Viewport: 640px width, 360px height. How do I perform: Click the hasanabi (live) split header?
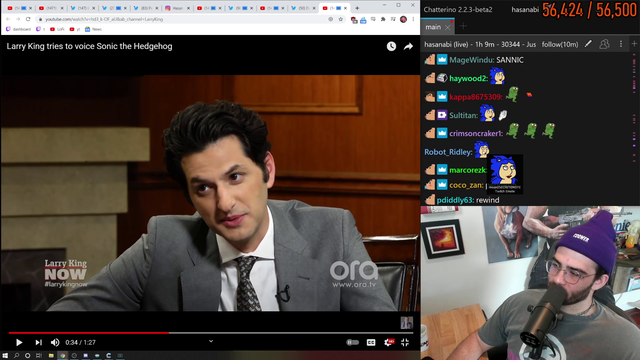pos(480,44)
